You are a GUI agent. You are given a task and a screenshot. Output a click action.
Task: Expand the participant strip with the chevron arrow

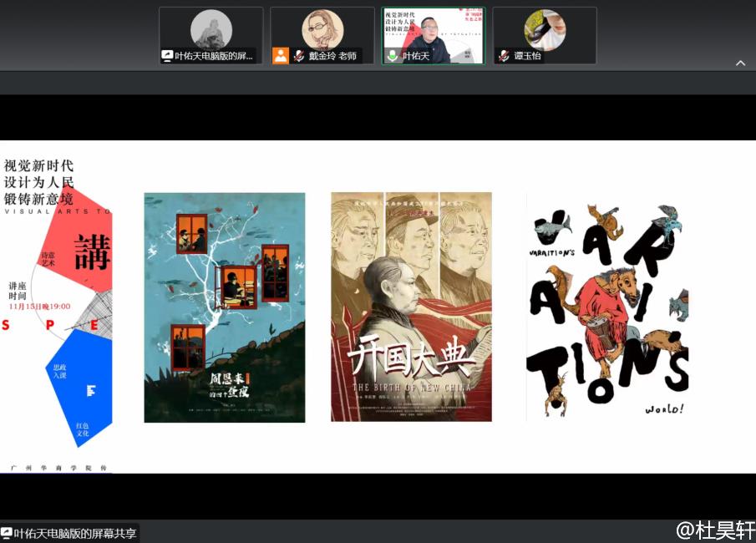point(739,63)
